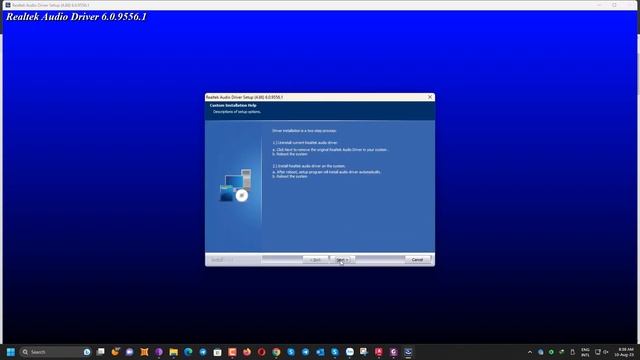
Task: Open the Windows Start menu
Action: pos(11,352)
